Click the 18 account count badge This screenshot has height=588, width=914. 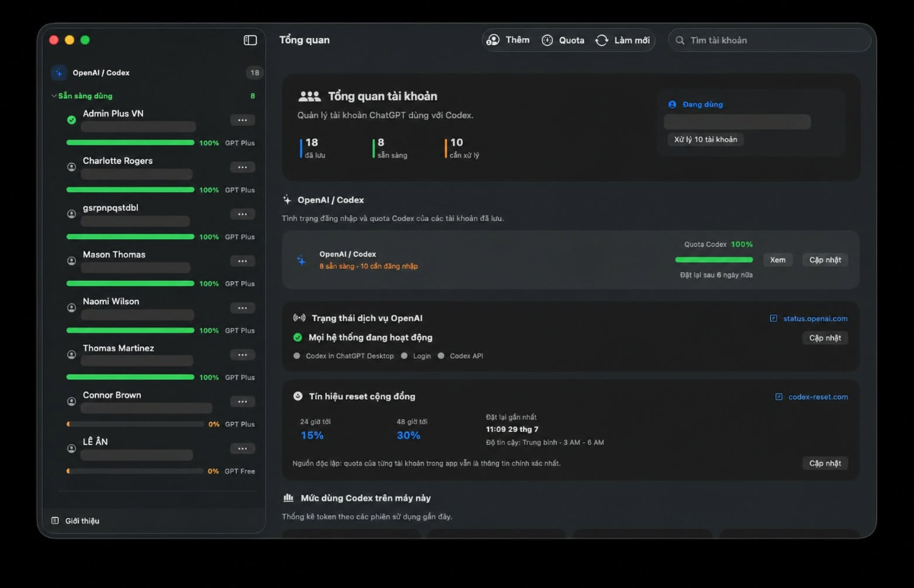pyautogui.click(x=254, y=73)
